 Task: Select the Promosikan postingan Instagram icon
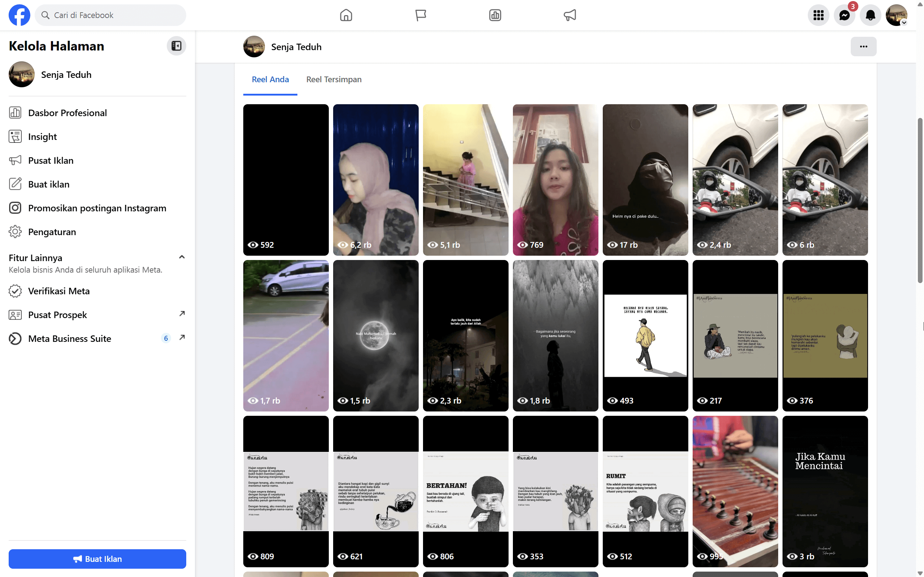15,208
